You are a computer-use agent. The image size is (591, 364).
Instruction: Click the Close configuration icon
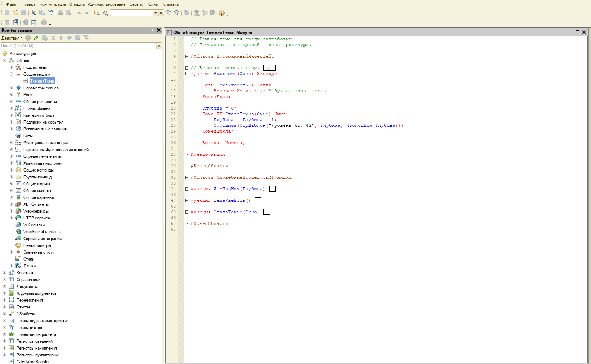[x=16, y=22]
